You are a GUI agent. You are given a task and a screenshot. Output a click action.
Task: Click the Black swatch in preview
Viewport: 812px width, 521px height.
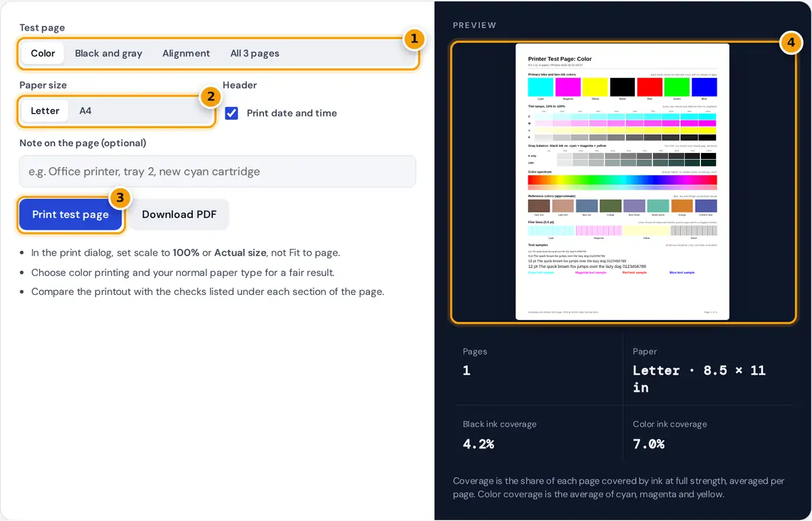point(623,87)
